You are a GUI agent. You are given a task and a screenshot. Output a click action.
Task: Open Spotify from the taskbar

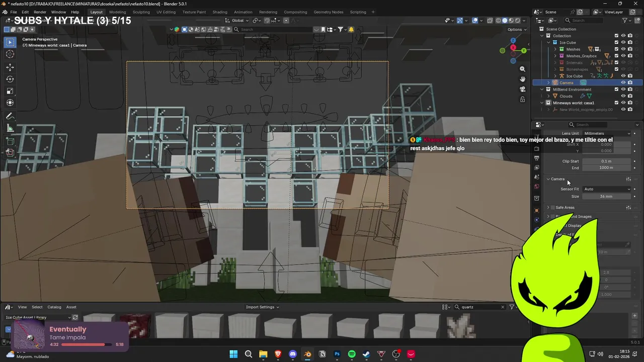pos(352,354)
